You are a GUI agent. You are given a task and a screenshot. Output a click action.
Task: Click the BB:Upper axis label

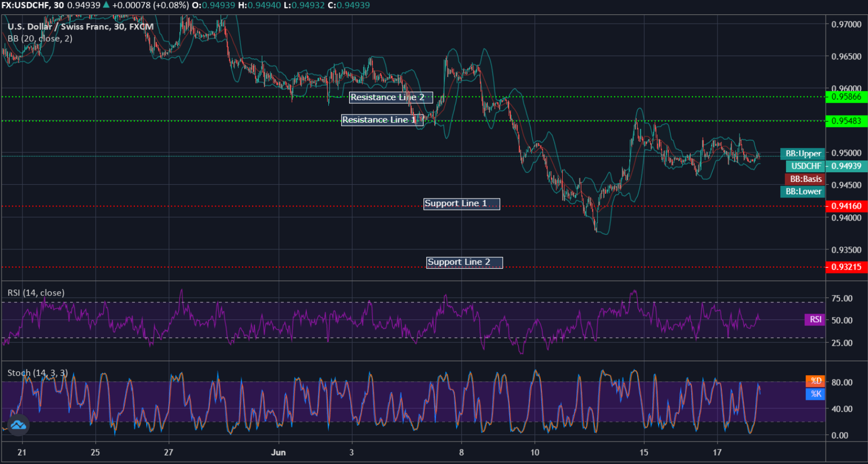pos(803,154)
